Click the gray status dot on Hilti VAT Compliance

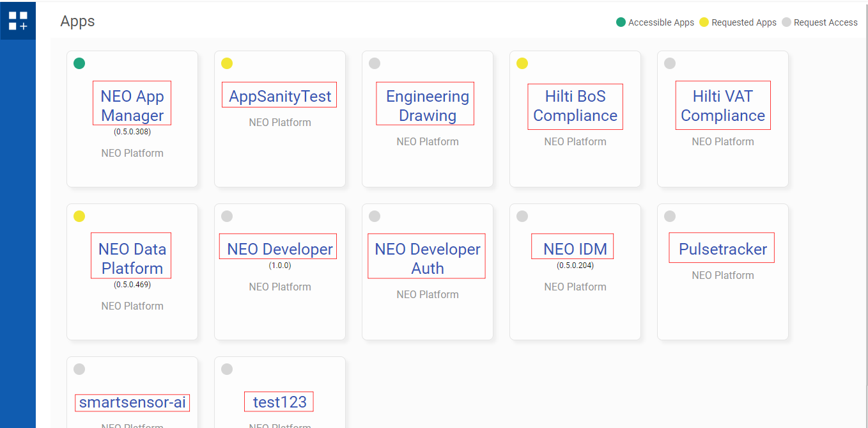(x=670, y=63)
